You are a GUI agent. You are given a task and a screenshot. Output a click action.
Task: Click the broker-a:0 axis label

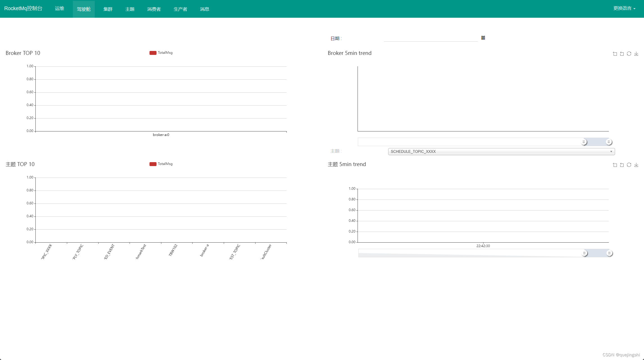[161, 135]
